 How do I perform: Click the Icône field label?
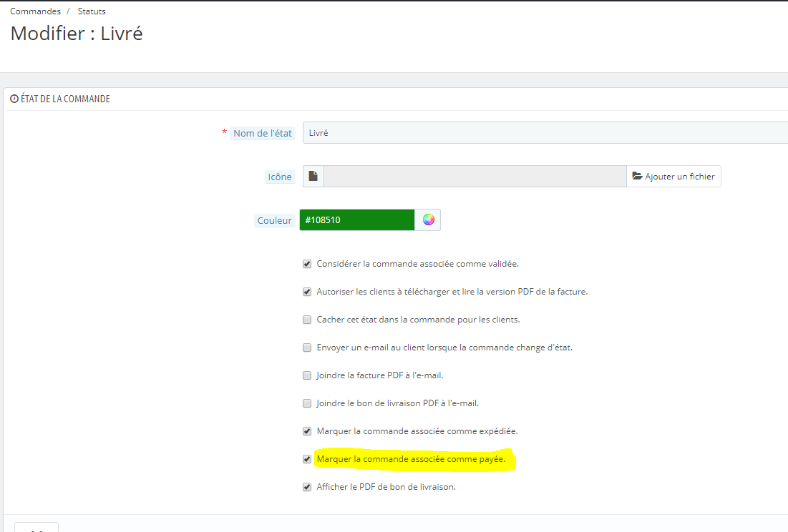[279, 177]
